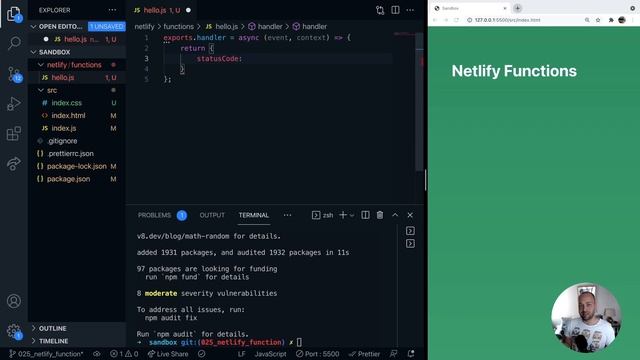Select the Terminal tab

[254, 215]
